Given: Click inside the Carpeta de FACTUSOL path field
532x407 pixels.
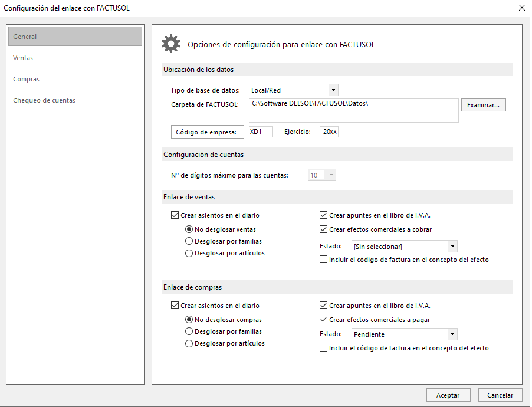Looking at the screenshot, I should point(353,110).
